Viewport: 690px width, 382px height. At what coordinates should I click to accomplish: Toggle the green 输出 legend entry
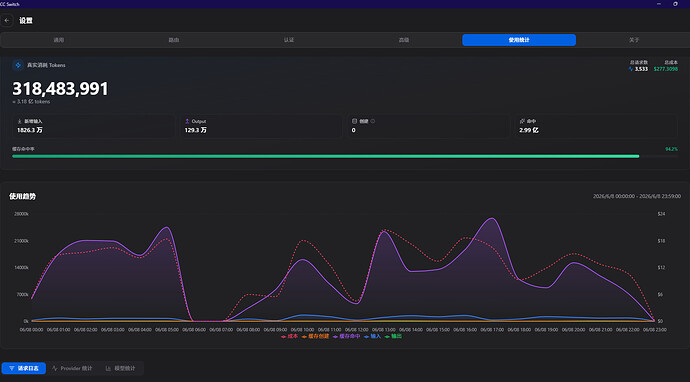tap(393, 336)
